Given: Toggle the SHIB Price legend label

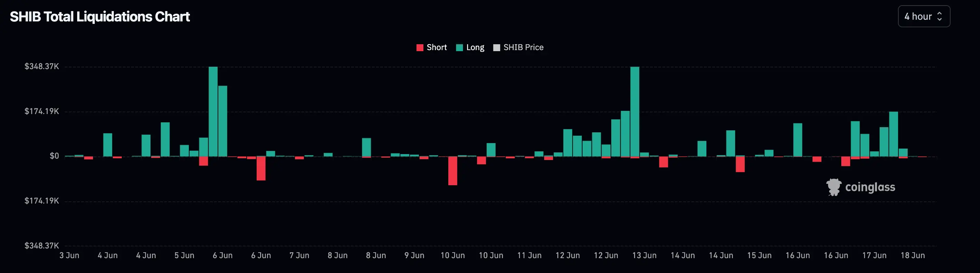Looking at the screenshot, I should tap(523, 48).
